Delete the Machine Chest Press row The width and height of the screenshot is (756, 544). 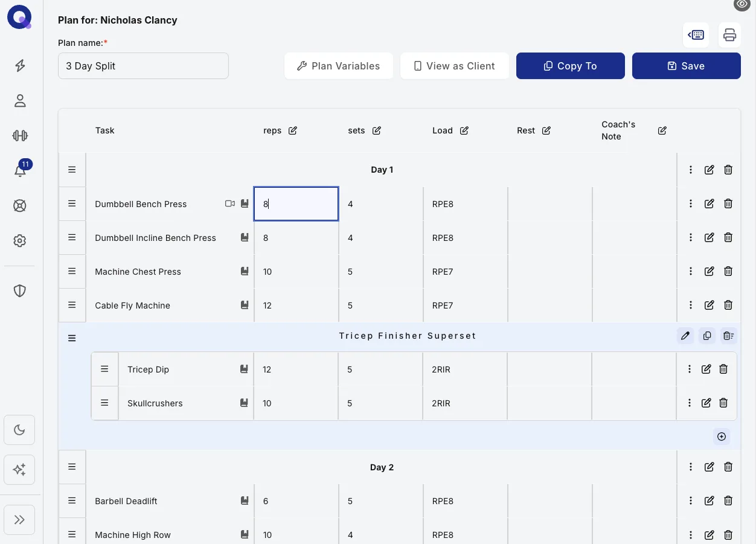[728, 272]
